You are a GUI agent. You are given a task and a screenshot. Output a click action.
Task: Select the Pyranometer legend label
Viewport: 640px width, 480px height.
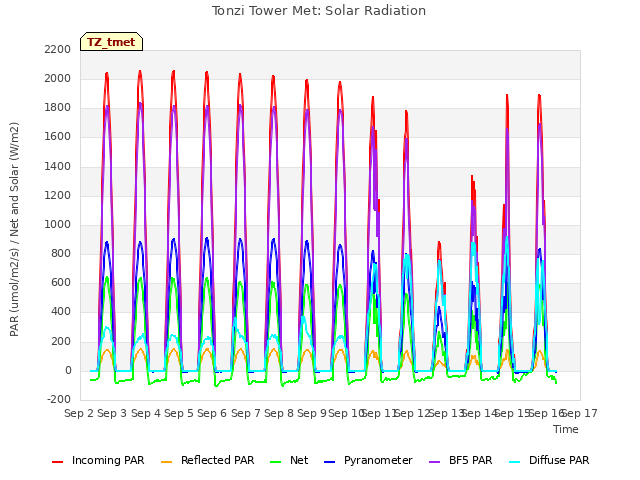[378, 460]
